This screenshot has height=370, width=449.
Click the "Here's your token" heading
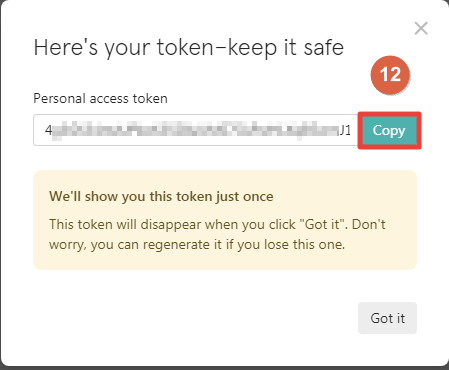(189, 47)
